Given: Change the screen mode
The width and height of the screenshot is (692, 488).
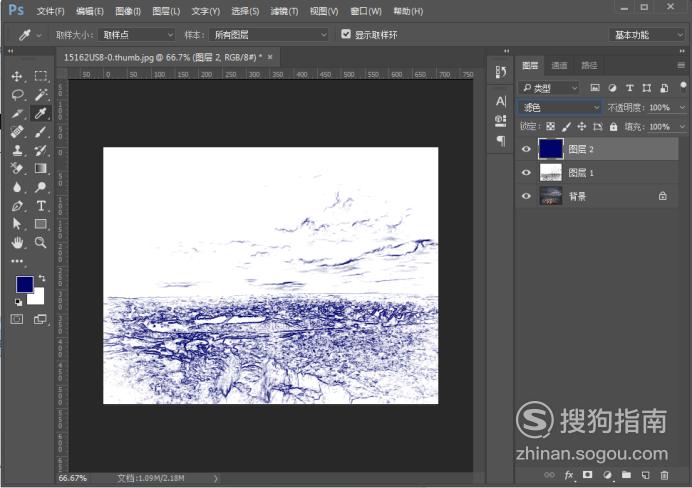Looking at the screenshot, I should [41, 319].
